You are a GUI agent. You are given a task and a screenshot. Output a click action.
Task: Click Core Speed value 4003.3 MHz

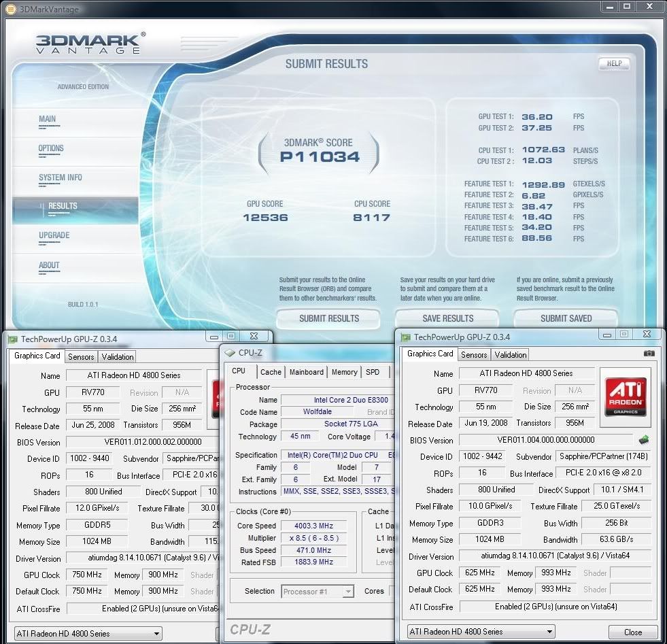point(313,526)
